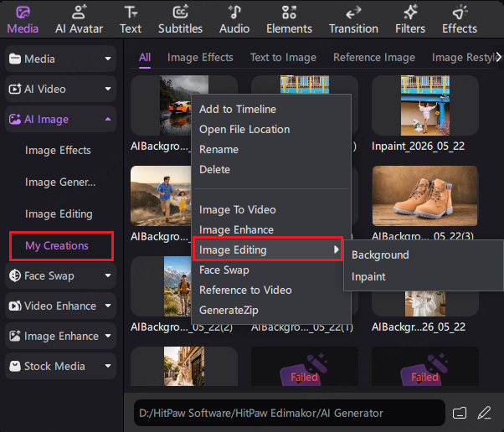Open the Elements tool
504x432 pixels.
point(289,20)
